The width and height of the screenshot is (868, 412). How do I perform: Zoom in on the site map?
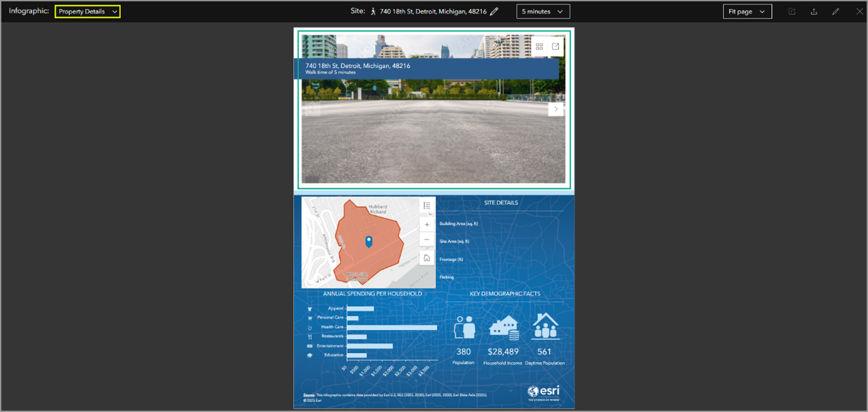427,224
